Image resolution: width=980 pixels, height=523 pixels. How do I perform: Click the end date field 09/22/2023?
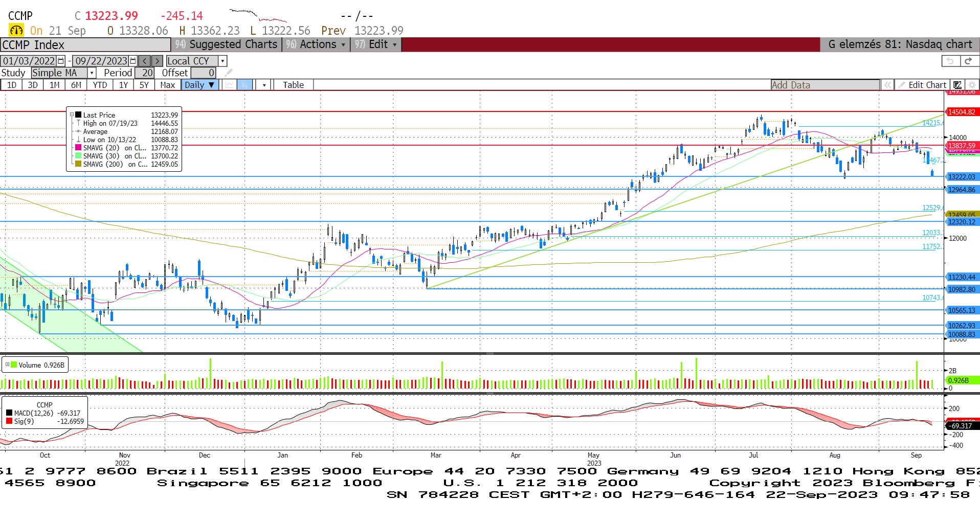tap(101, 61)
